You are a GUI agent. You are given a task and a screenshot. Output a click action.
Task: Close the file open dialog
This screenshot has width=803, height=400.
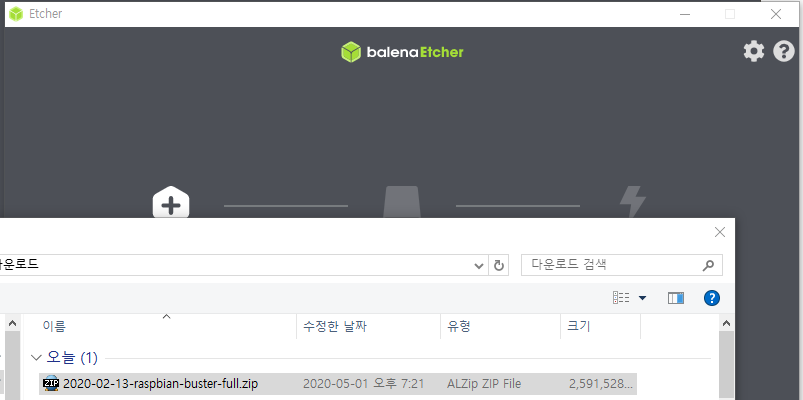720,233
